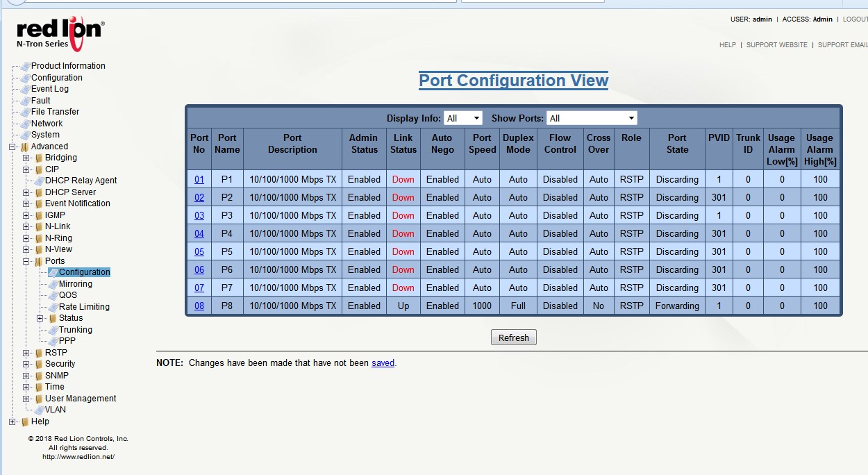Click the File Transfer page icon
The image size is (868, 475).
click(25, 112)
